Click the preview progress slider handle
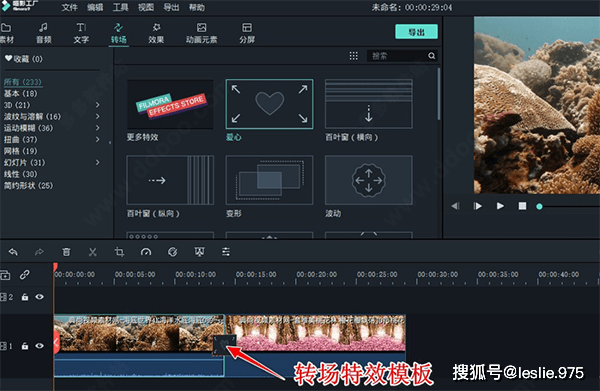The width and height of the screenshot is (600, 391). point(539,207)
